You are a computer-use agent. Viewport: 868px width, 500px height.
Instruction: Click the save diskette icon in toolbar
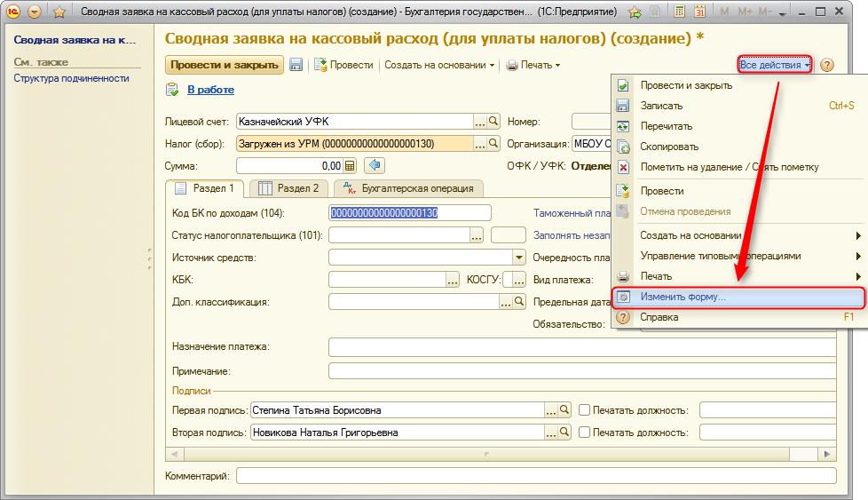[296, 65]
